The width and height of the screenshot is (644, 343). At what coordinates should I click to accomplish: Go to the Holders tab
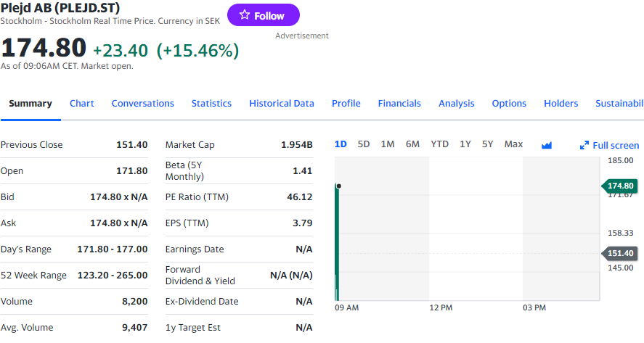pos(561,104)
